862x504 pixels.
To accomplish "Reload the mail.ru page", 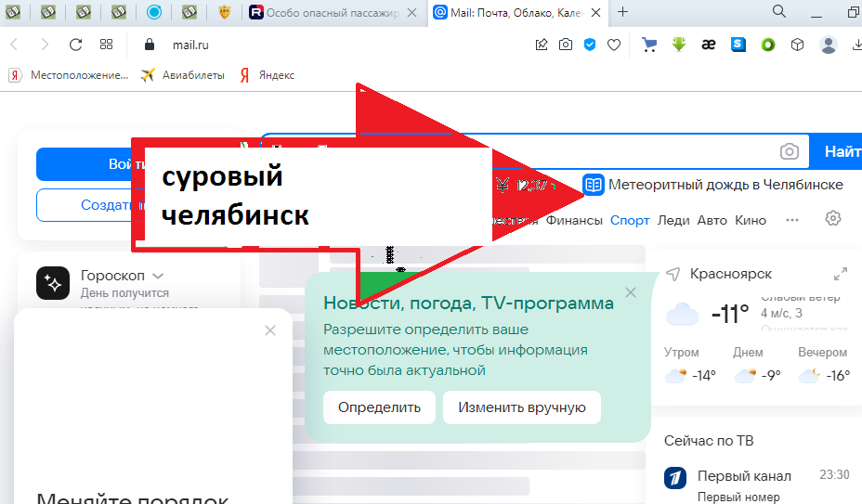I will [75, 45].
